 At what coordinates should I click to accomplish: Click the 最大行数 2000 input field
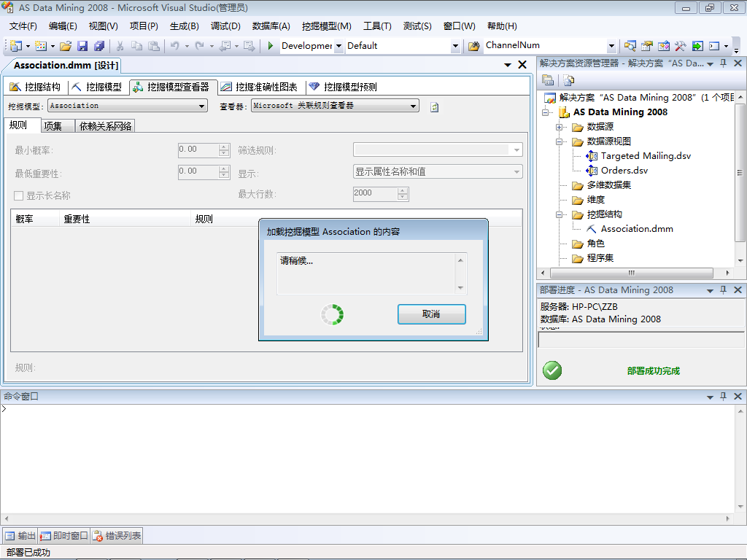pyautogui.click(x=376, y=193)
